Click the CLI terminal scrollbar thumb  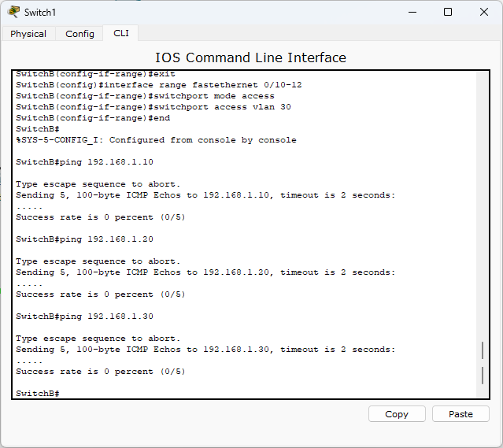483,363
